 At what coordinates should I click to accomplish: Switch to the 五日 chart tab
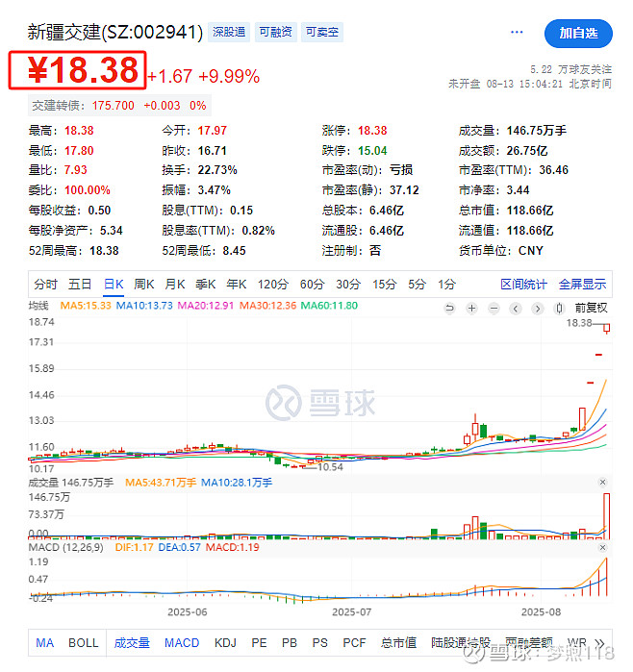click(80, 285)
